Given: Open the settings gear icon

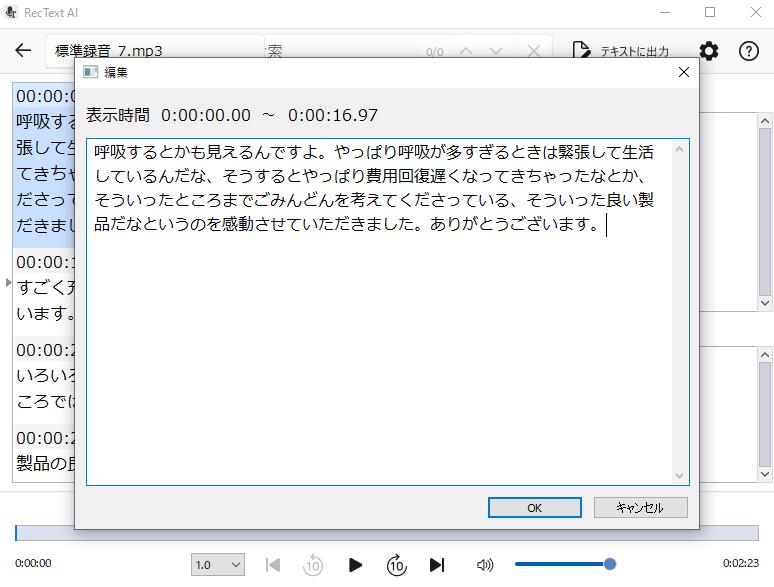Looking at the screenshot, I should click(x=709, y=51).
